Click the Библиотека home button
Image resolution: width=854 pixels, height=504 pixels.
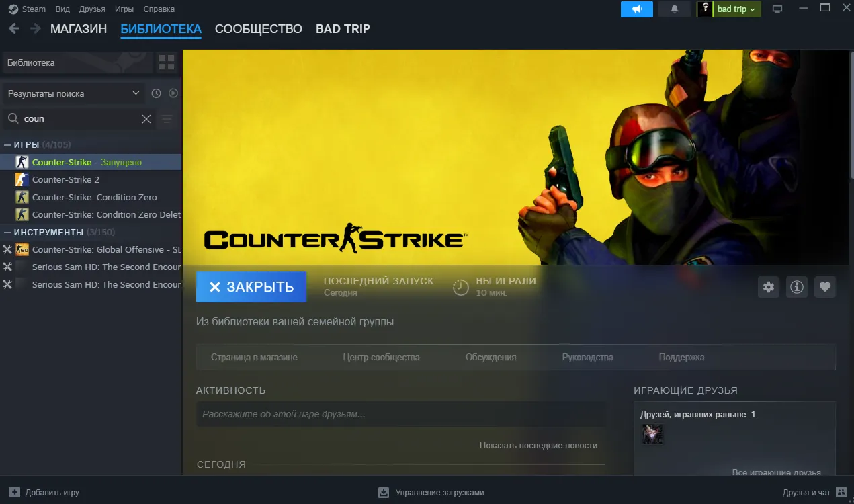tap(77, 62)
